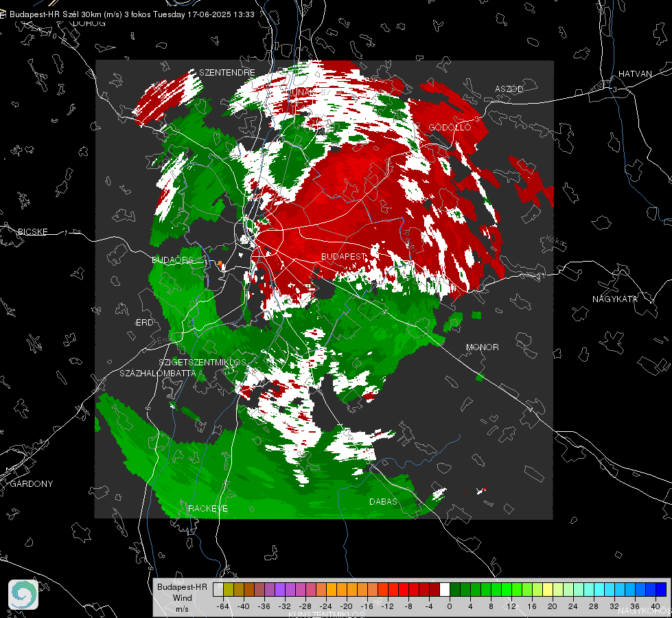The width and height of the screenshot is (672, 618).
Task: Click the '16' legend value
Action: point(532,606)
